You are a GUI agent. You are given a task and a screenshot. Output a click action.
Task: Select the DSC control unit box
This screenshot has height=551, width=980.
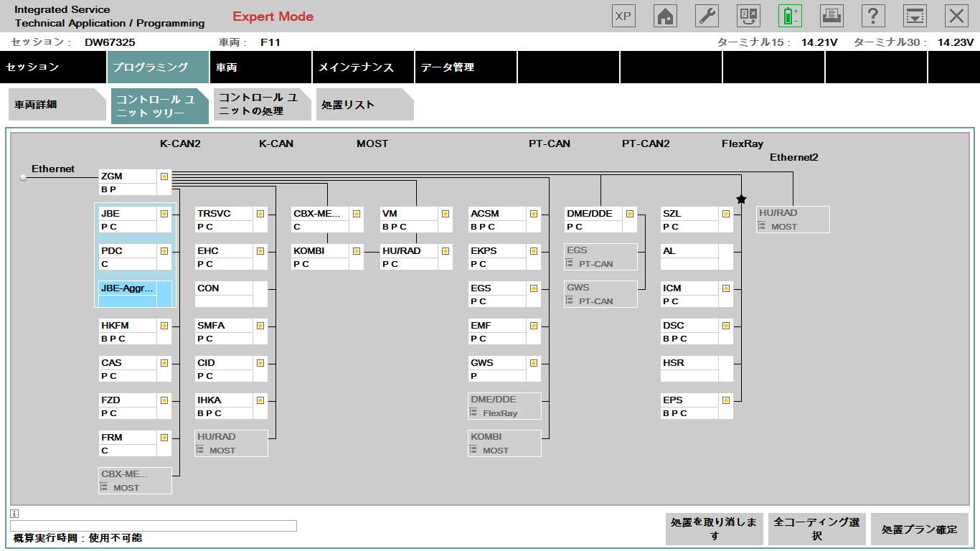(689, 331)
